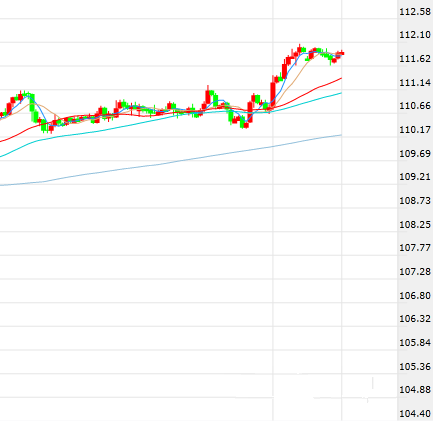Select the 109.21 value on price scale
This screenshot has height=421, width=433.
coord(415,177)
